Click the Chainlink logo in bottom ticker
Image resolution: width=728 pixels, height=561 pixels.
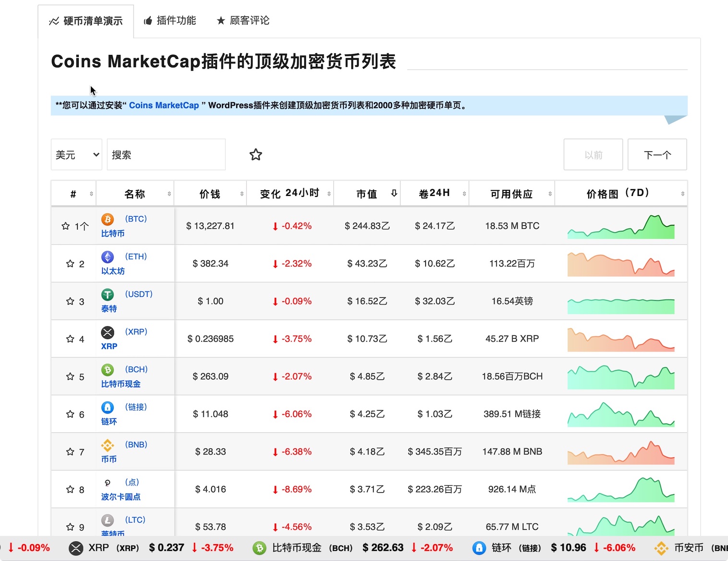point(479,548)
